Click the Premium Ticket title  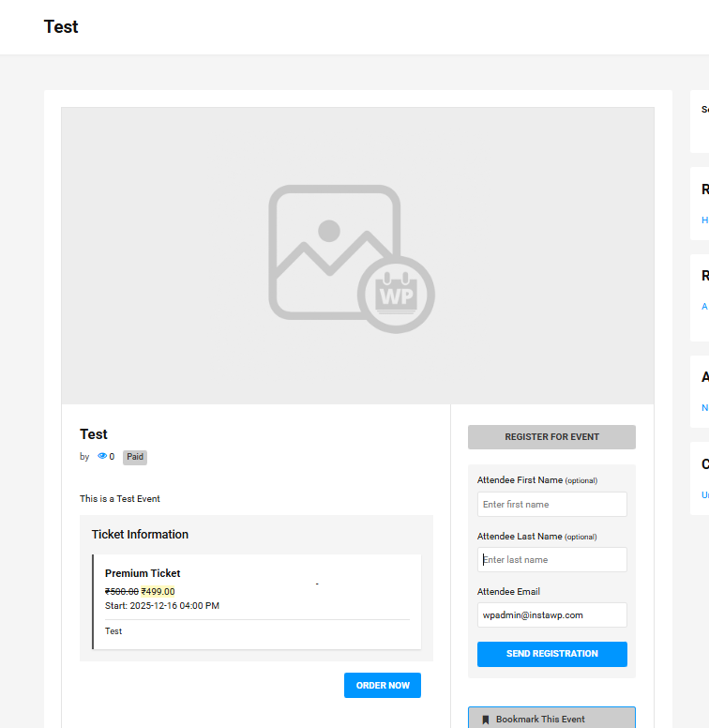point(143,573)
